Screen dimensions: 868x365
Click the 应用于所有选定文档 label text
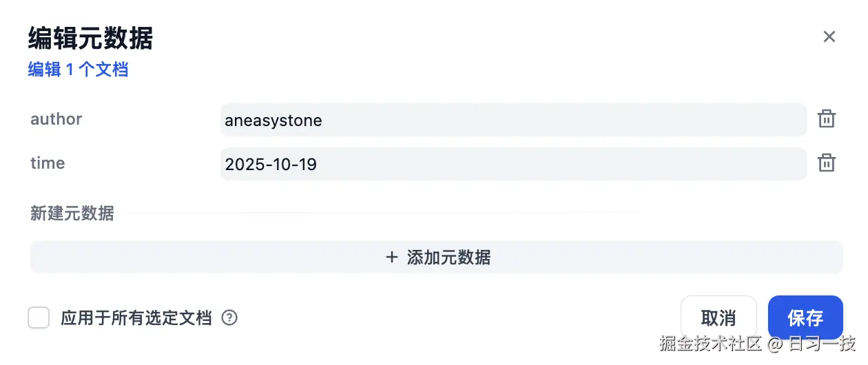[x=136, y=318]
